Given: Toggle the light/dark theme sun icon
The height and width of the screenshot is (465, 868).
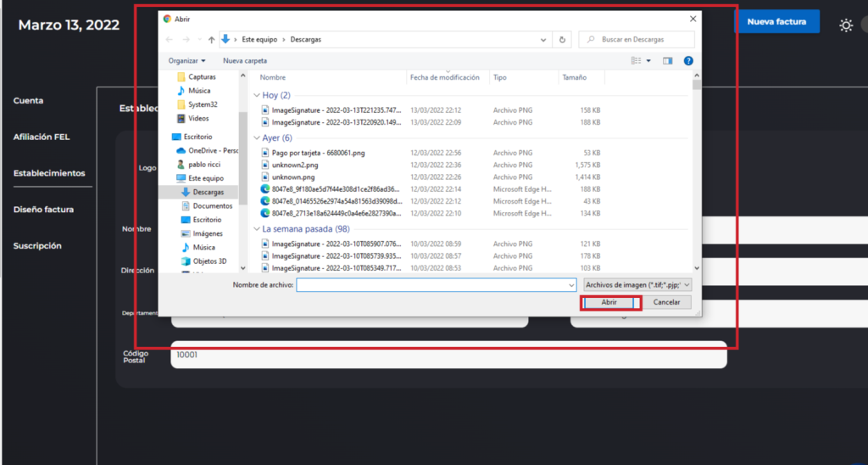Looking at the screenshot, I should click(845, 25).
